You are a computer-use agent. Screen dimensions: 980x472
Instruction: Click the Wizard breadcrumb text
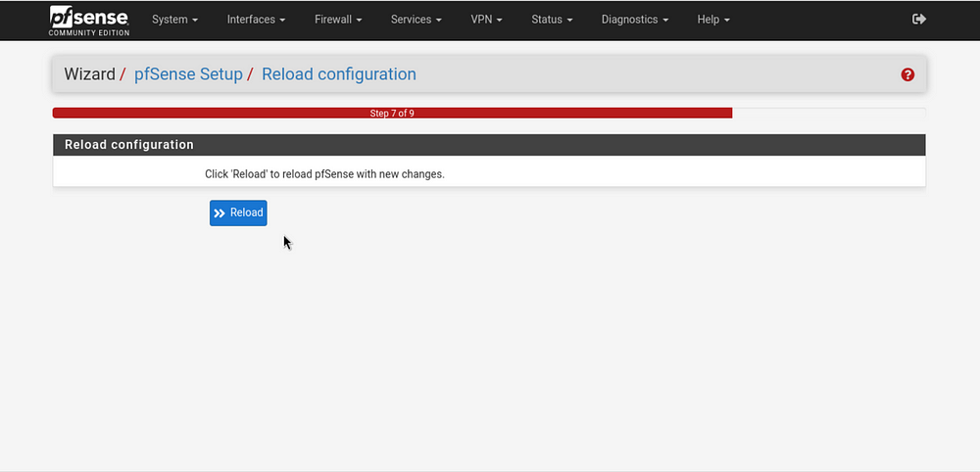(x=89, y=74)
